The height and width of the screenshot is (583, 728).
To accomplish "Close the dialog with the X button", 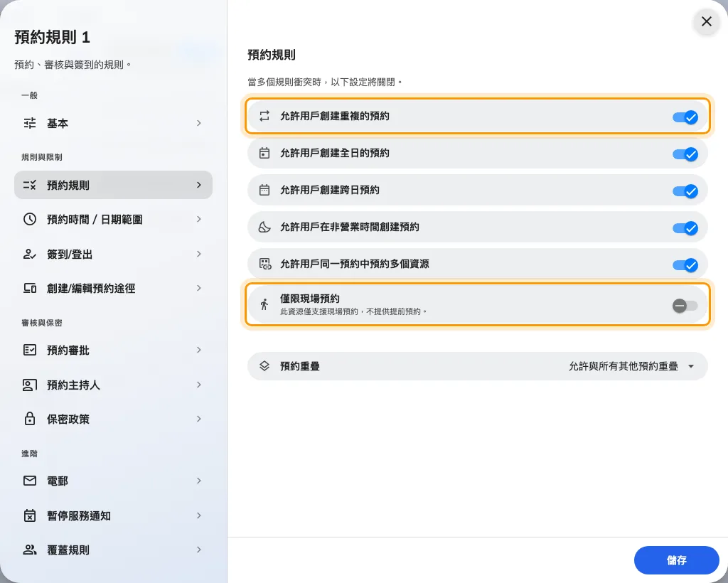I will [x=706, y=21].
